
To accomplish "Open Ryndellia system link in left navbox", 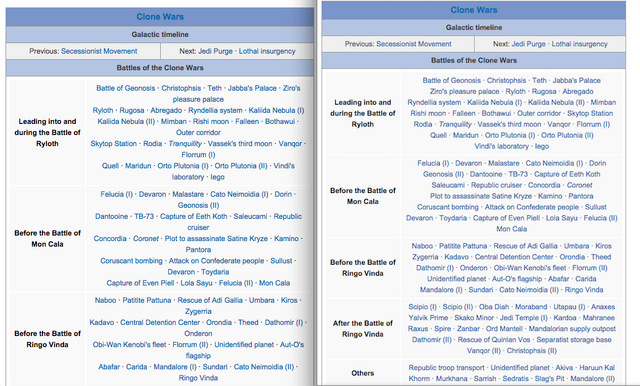I will pyautogui.click(x=215, y=110).
